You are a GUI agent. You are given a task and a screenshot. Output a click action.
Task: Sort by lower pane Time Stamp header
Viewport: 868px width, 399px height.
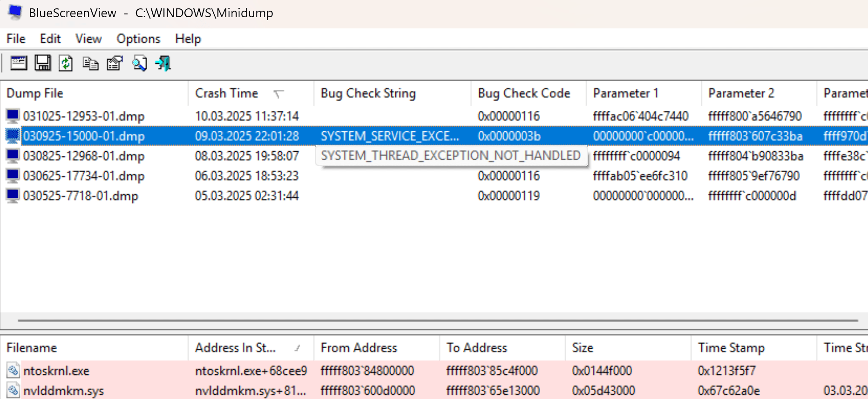754,348
